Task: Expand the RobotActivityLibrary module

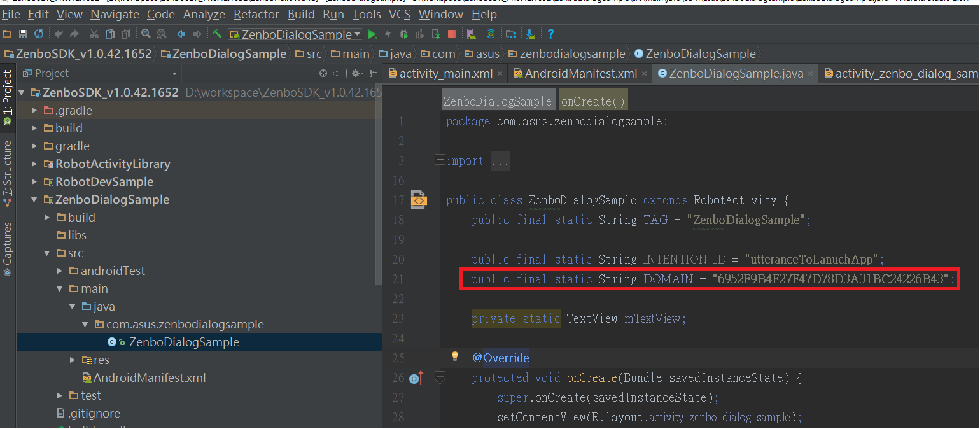Action: [x=34, y=164]
